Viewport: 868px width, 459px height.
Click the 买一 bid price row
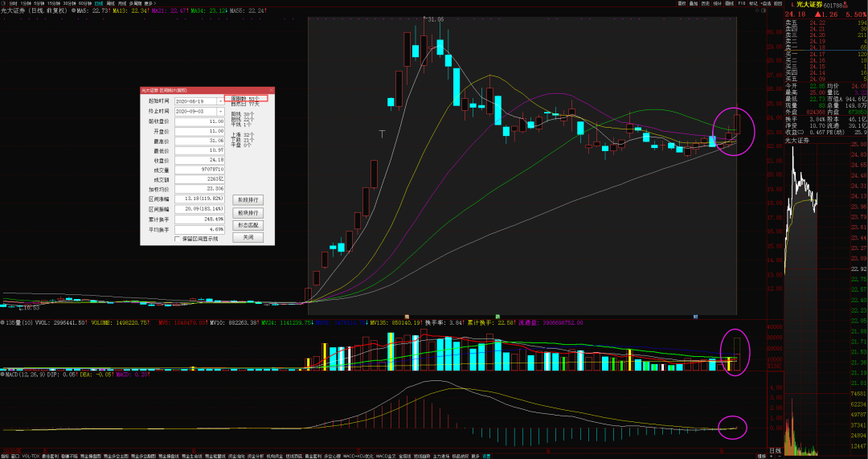point(826,55)
